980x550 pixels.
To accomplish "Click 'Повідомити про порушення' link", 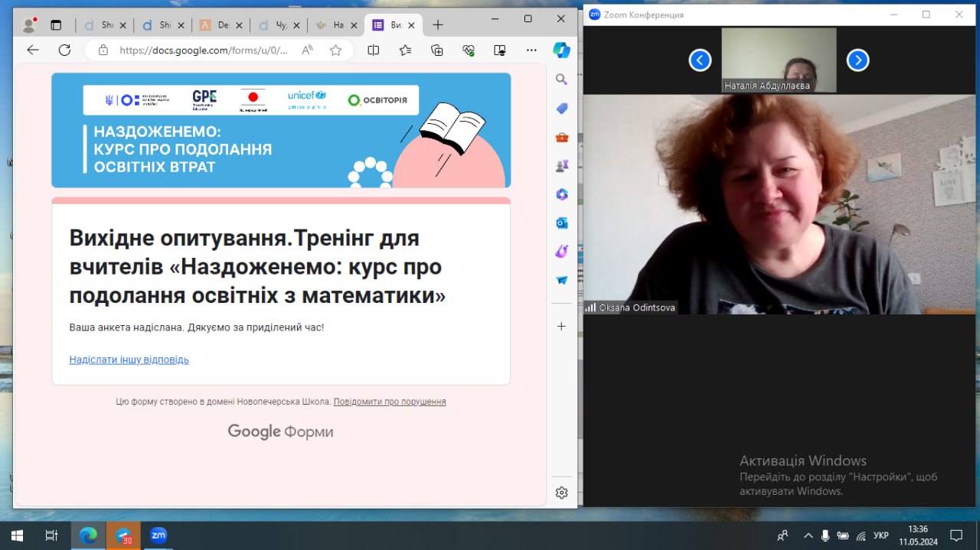I will coord(389,402).
